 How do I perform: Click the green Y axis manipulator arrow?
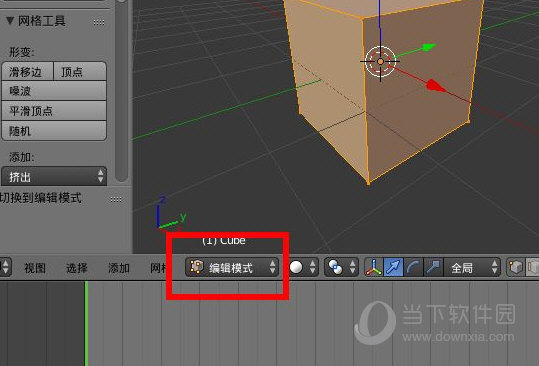click(x=428, y=47)
